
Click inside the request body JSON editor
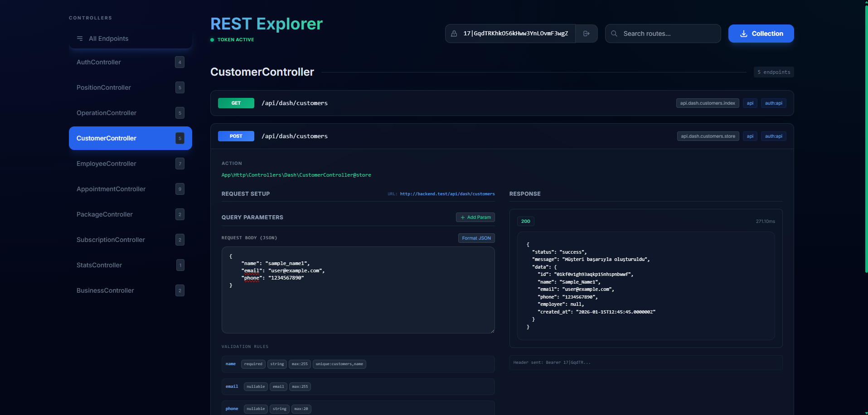click(358, 290)
